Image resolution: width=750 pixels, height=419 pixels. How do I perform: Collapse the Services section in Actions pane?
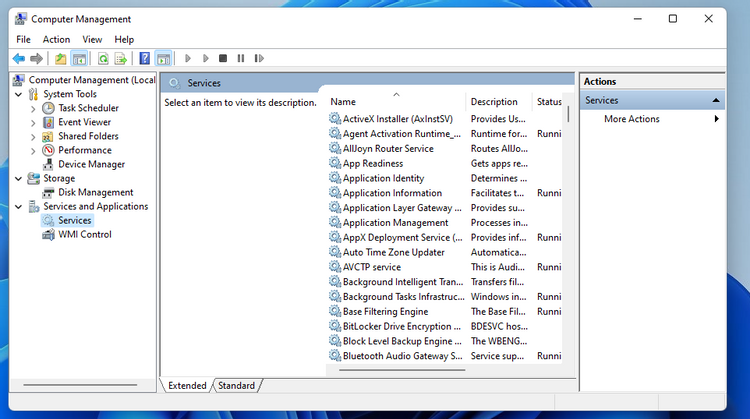[716, 100]
